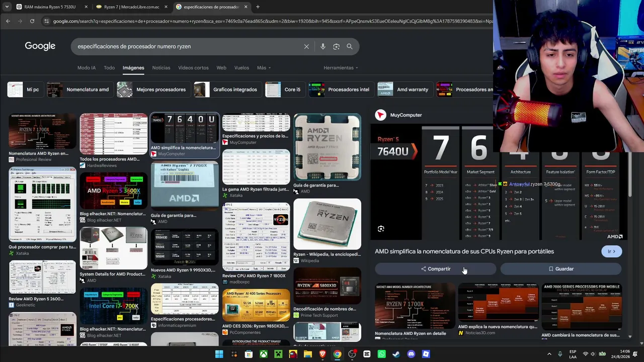Show hidden system tray icons

pos(549,354)
